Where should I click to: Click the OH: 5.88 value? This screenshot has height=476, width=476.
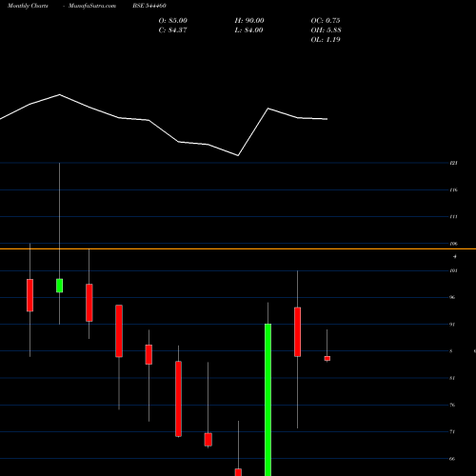tap(327, 30)
